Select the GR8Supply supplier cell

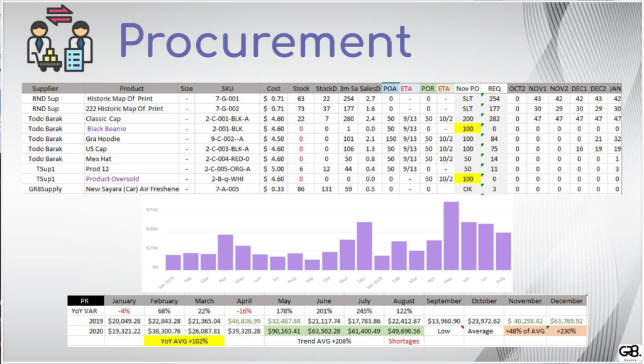click(x=45, y=189)
